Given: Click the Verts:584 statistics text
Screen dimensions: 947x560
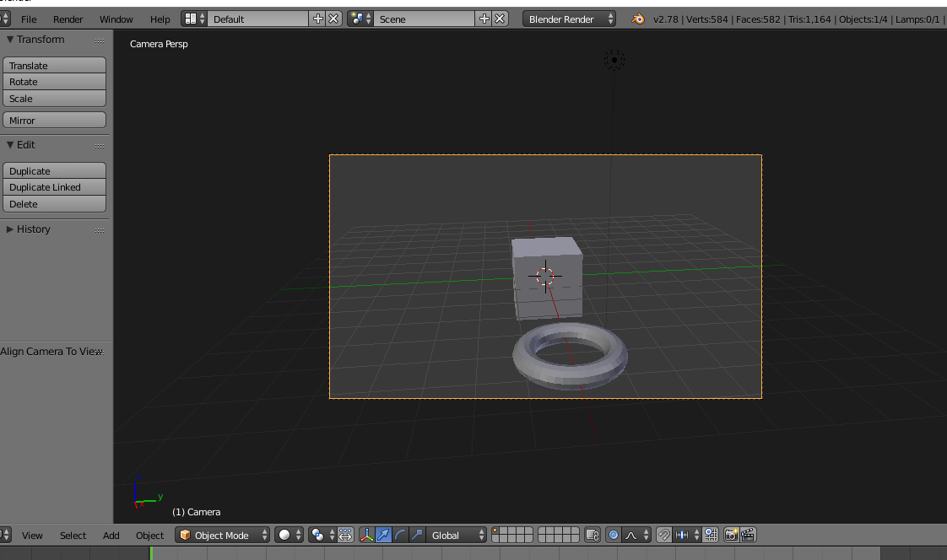Looking at the screenshot, I should [706, 19].
